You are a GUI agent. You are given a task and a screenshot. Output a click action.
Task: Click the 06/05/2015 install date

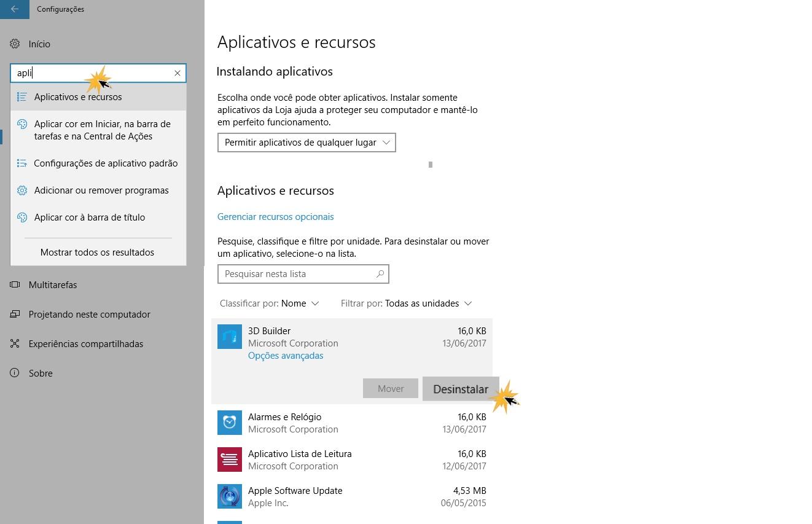(464, 503)
